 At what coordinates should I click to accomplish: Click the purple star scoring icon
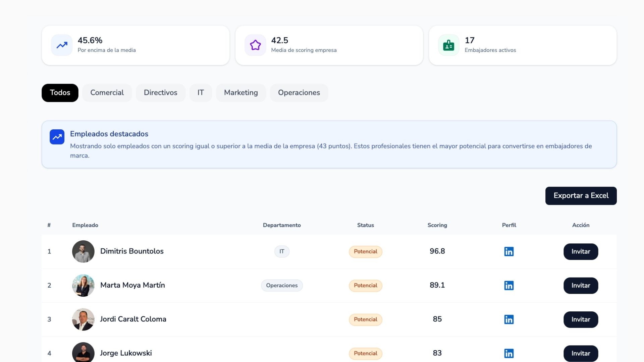[255, 45]
